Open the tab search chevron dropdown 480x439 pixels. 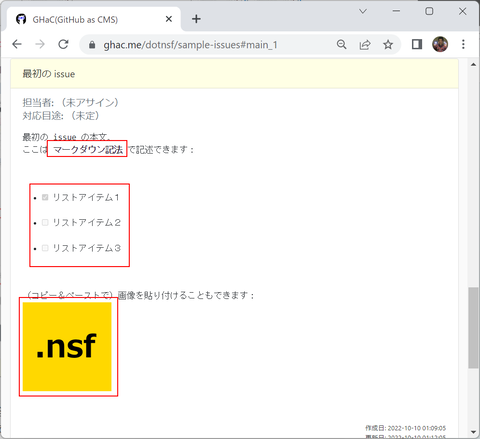point(363,11)
